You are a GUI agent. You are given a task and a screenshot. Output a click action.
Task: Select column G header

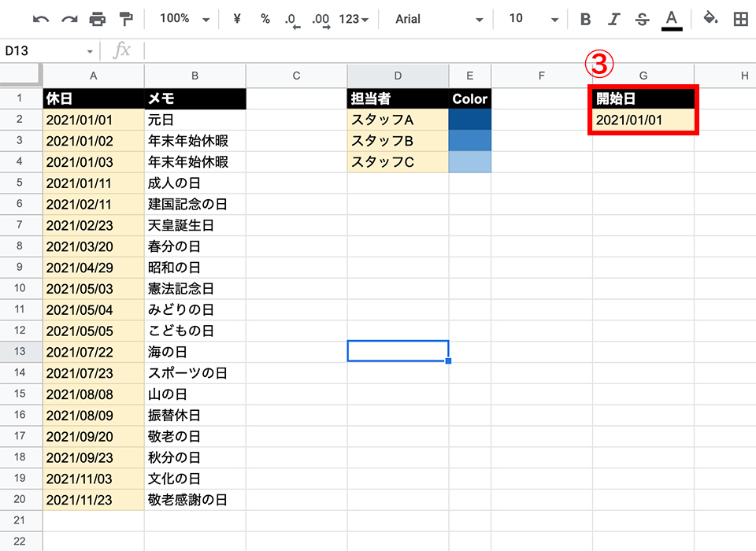coord(643,76)
